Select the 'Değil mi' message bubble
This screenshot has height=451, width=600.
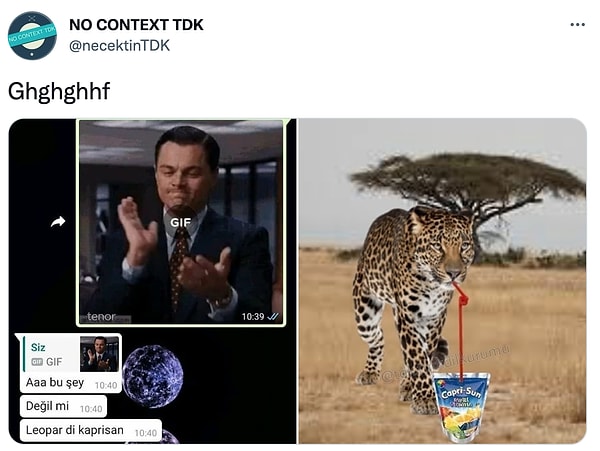[x=63, y=406]
